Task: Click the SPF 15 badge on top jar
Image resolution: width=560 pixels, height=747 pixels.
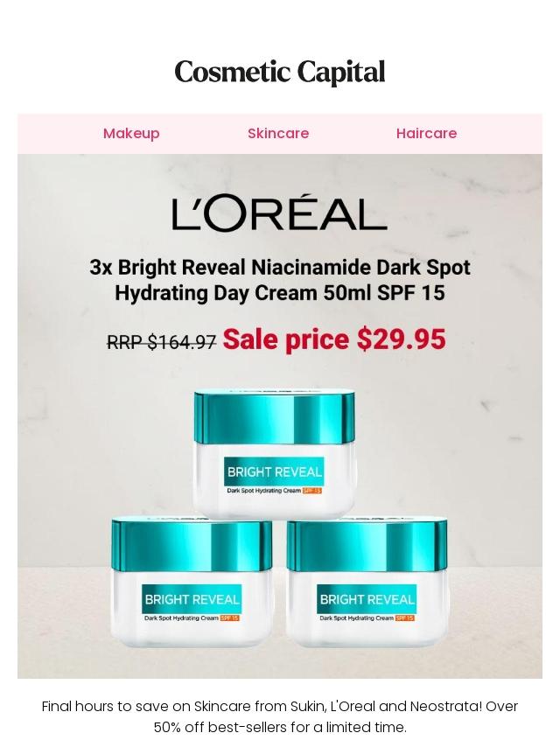Action: click(x=312, y=490)
